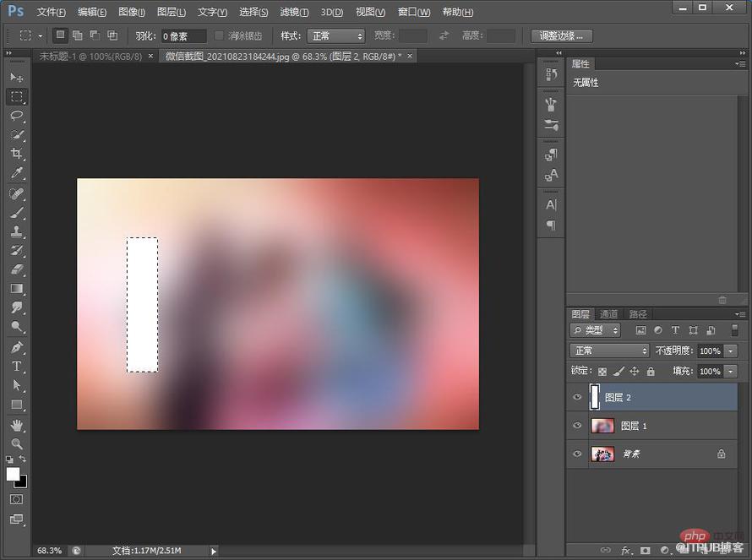Click the white foreground color swatch
This screenshot has width=752, height=560.
(x=13, y=474)
